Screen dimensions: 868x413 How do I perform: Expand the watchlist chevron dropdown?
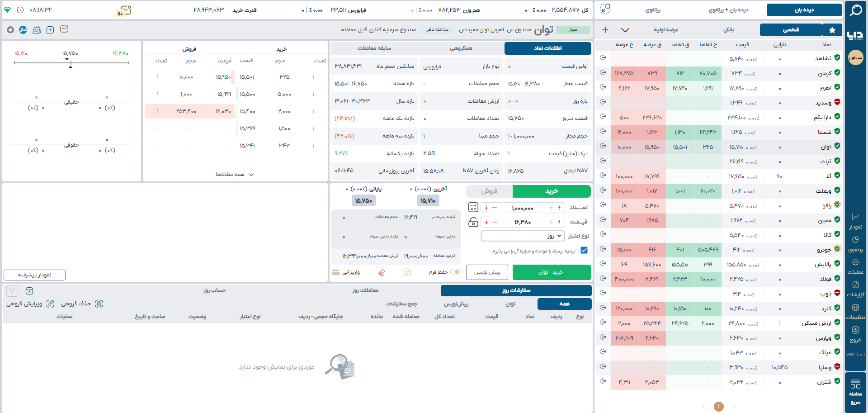625,30
